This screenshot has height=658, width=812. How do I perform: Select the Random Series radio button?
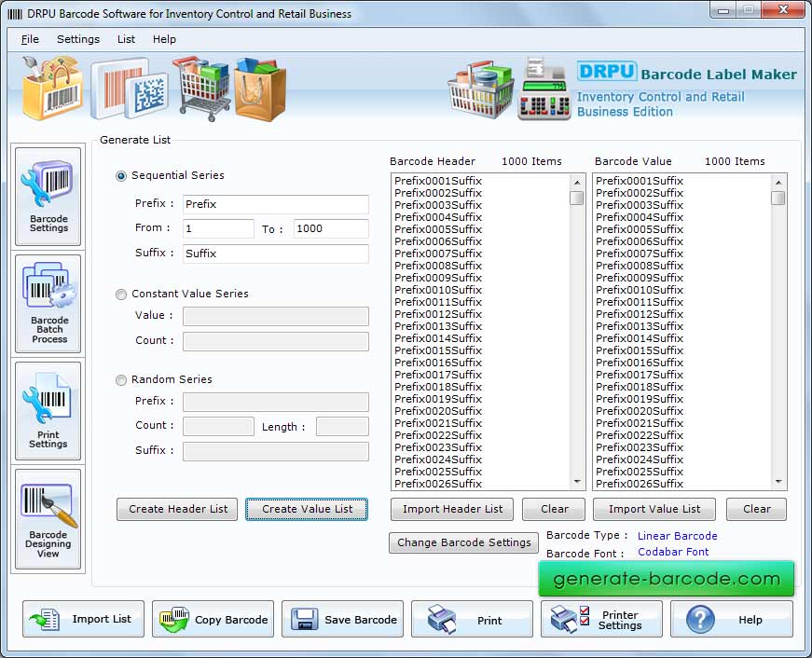point(121,380)
